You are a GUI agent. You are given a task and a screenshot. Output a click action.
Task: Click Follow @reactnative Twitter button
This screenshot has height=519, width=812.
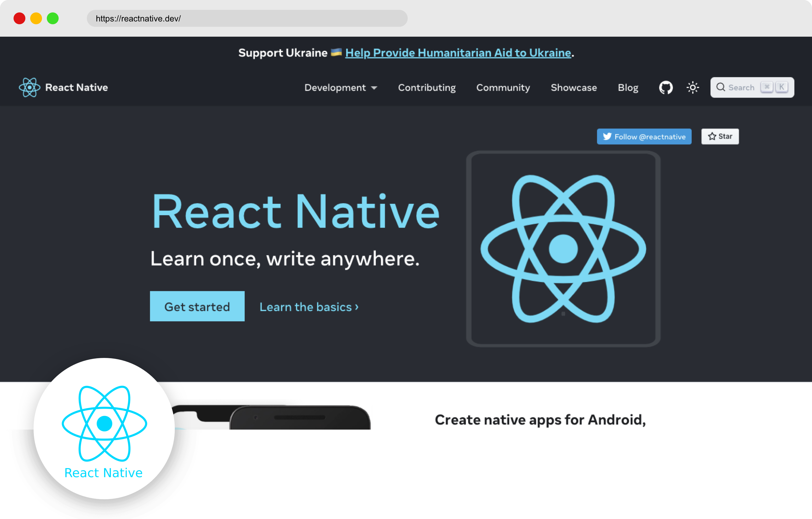[x=644, y=136]
